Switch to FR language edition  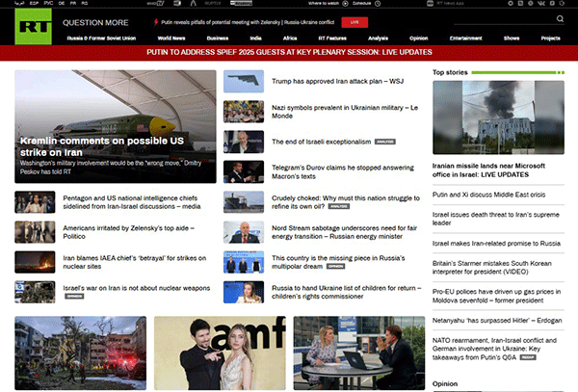[73, 3]
